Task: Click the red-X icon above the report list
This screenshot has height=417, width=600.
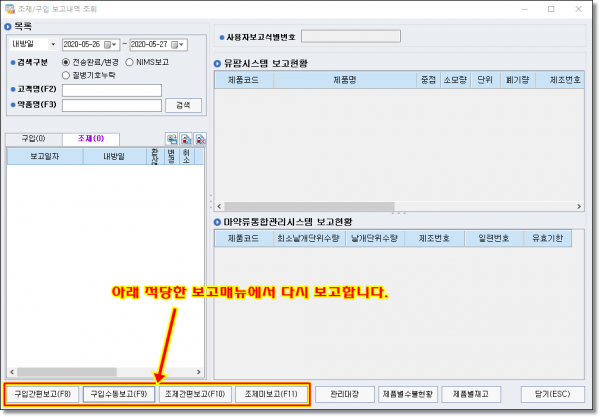Action: click(200, 140)
